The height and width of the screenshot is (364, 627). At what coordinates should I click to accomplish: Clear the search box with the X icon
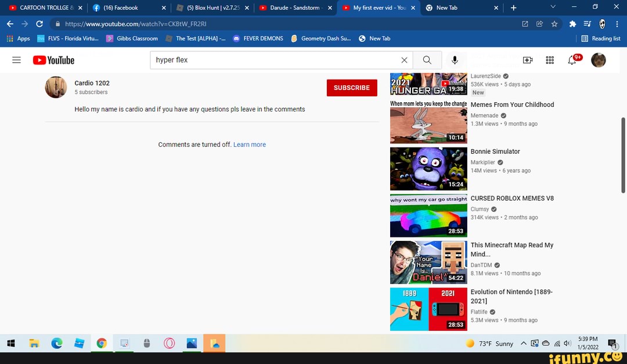pyautogui.click(x=404, y=60)
